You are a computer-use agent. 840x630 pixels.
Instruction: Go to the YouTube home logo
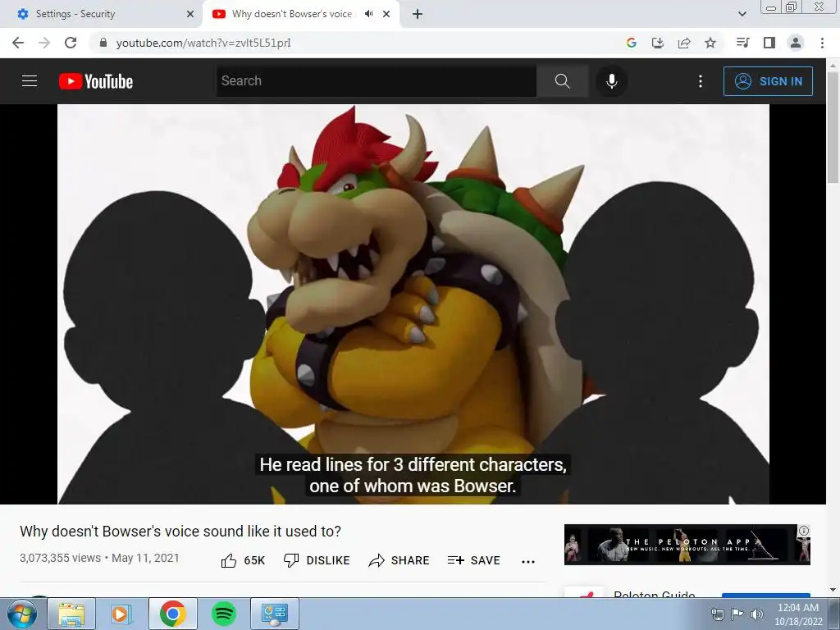[x=96, y=81]
